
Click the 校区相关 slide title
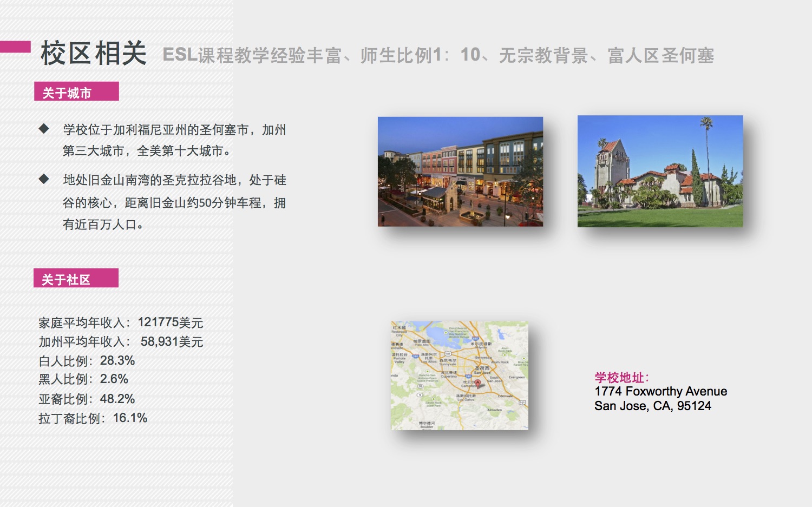click(x=94, y=54)
